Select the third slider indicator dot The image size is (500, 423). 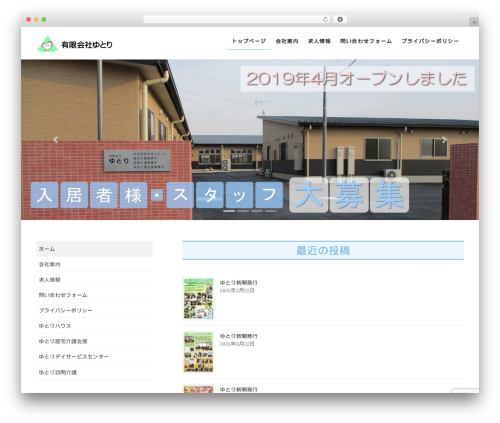pyautogui.click(x=257, y=211)
